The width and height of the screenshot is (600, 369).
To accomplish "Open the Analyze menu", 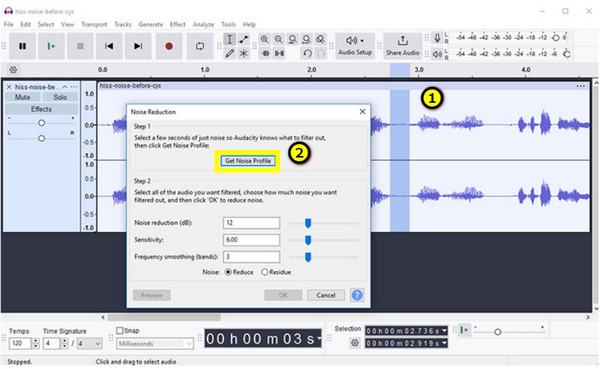I will point(203,24).
